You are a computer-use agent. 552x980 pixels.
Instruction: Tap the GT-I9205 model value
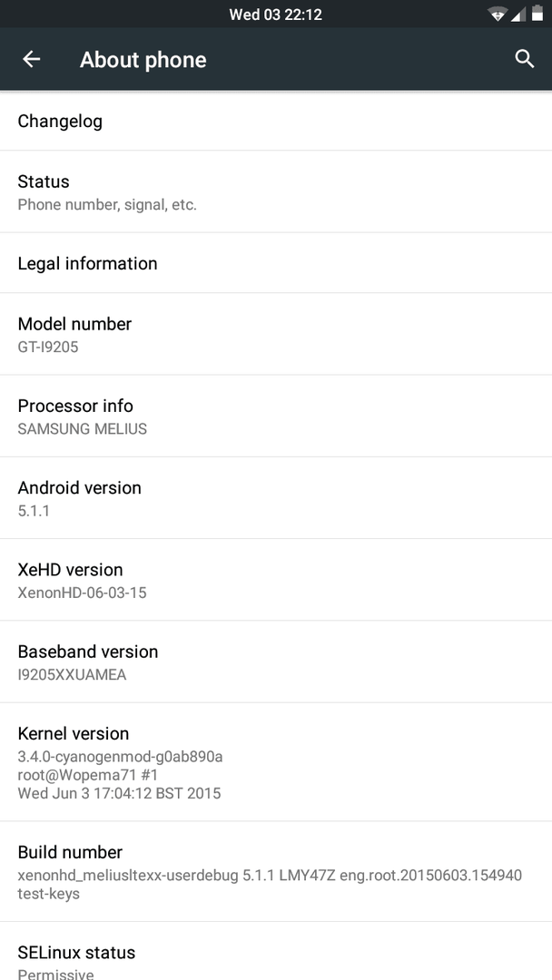pyautogui.click(x=48, y=347)
